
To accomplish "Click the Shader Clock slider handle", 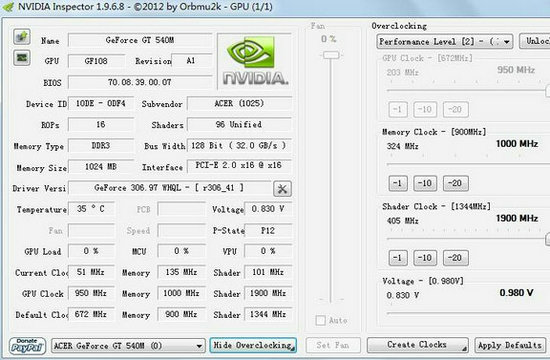I will click(x=548, y=239).
